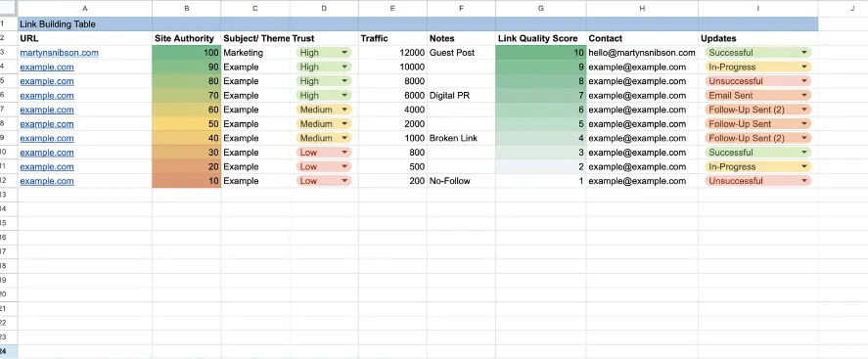Image resolution: width=868 pixels, height=359 pixels.
Task: Select the Site Authority 100 cell
Action: (x=187, y=53)
